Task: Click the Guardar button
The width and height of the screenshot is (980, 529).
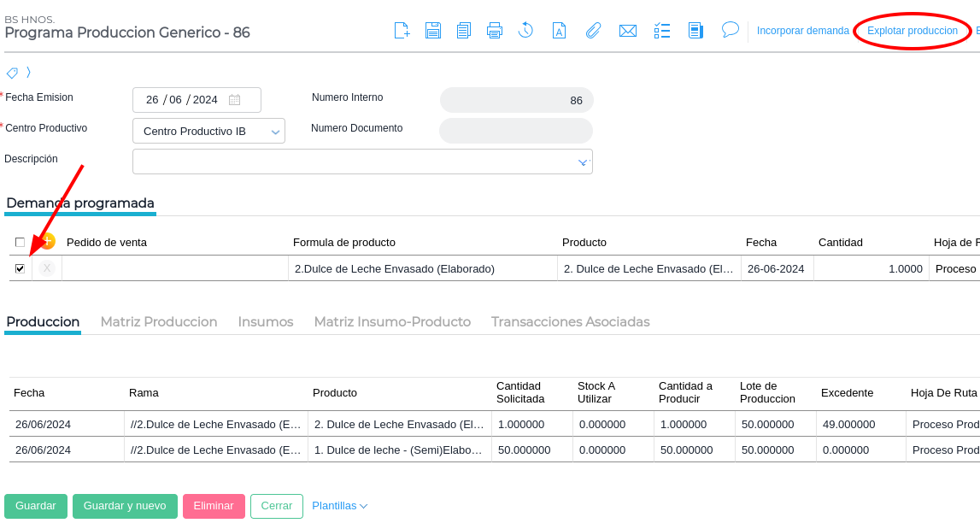Action: pos(36,506)
